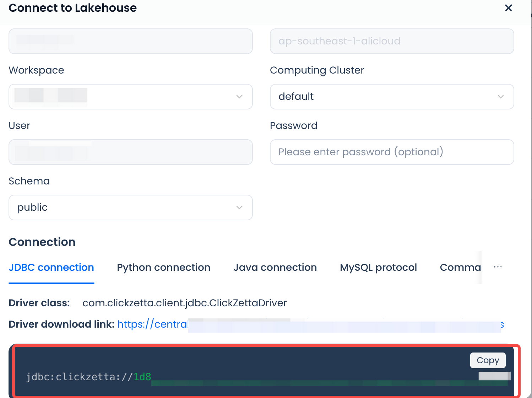Viewport: 532px width, 398px height.
Task: Click the Schema field chevron arrow
Action: (239, 208)
